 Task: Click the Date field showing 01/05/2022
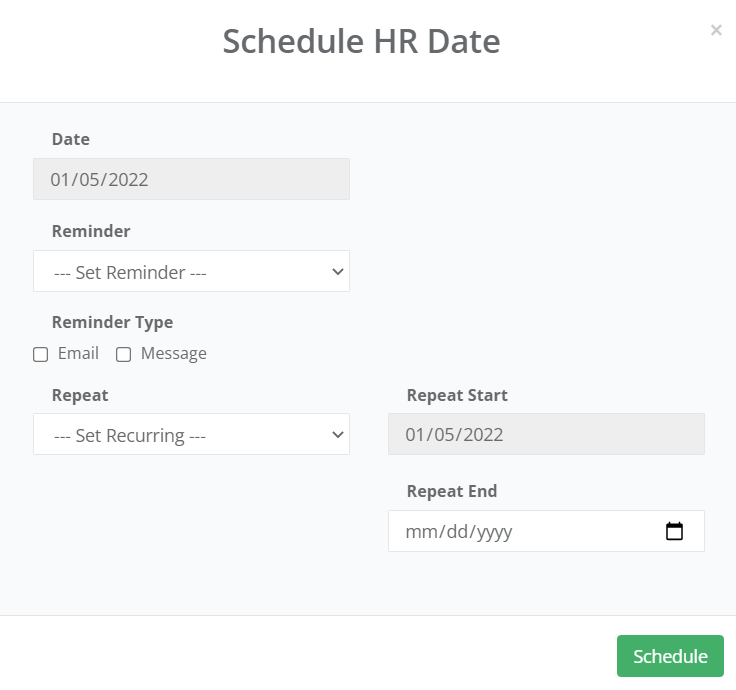pos(191,180)
